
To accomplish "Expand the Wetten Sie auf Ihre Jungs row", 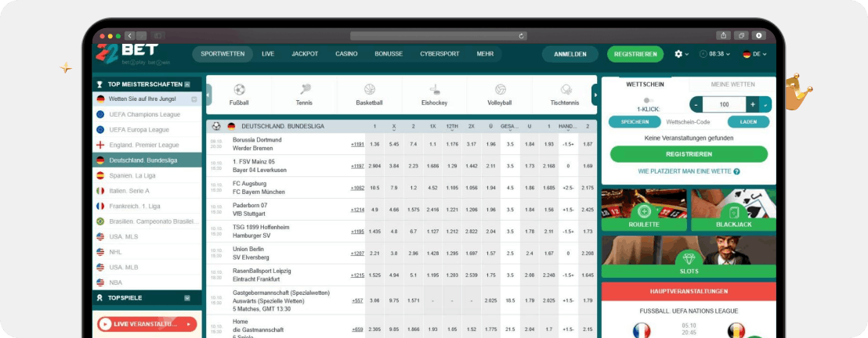I will 194,99.
